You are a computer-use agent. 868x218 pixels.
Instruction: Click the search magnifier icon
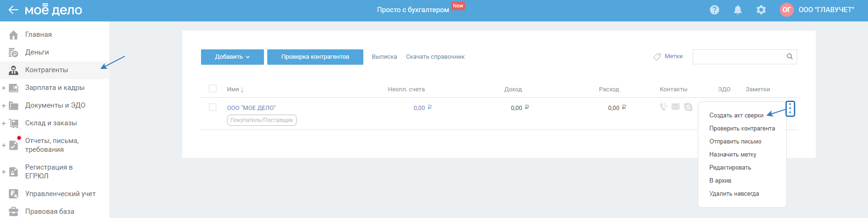[790, 56]
